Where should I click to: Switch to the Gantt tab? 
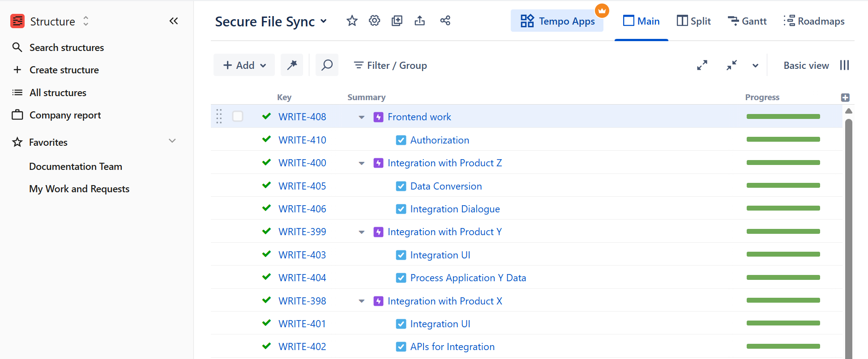click(747, 21)
